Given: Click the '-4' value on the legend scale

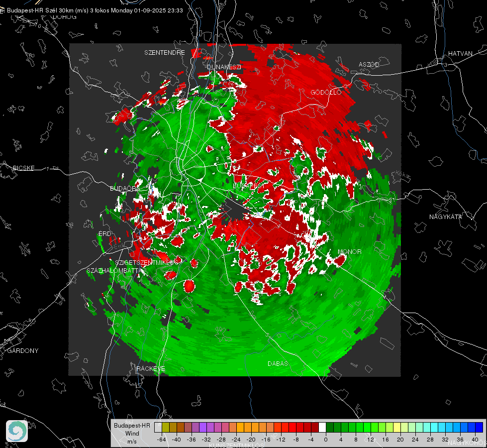Looking at the screenshot, I should [x=310, y=440].
